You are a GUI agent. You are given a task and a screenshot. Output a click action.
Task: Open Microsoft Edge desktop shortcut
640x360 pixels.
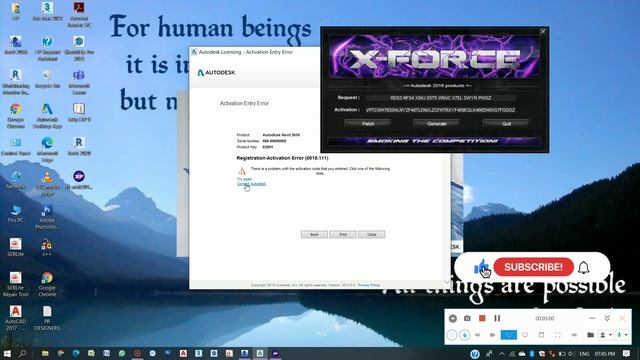47,149
